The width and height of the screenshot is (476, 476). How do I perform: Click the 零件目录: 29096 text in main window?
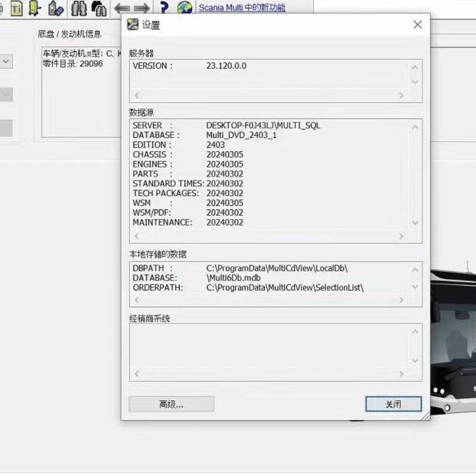click(73, 64)
